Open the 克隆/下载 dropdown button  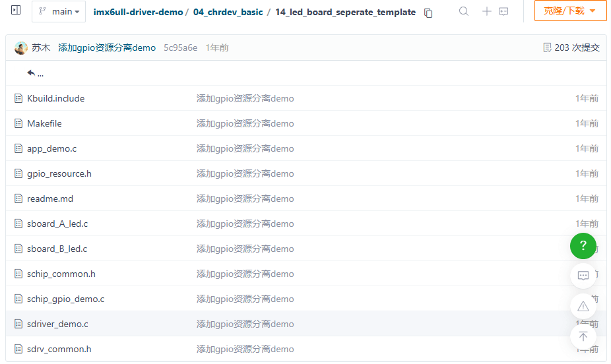click(569, 11)
